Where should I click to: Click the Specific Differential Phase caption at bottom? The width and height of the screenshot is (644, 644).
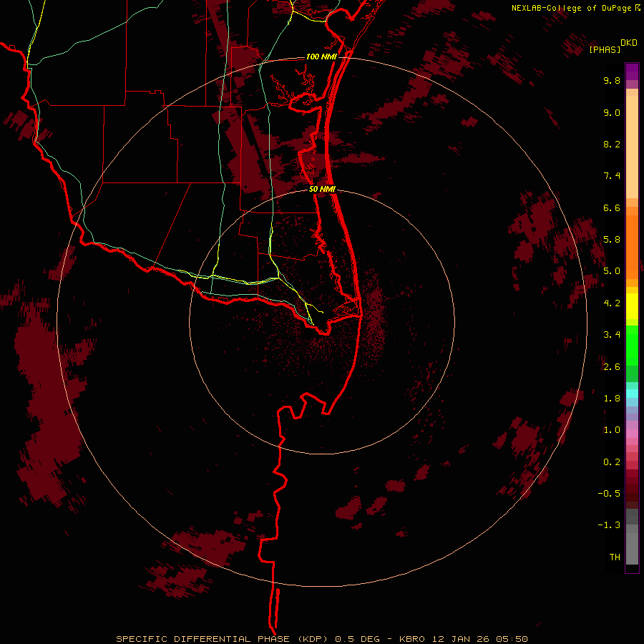321,639
